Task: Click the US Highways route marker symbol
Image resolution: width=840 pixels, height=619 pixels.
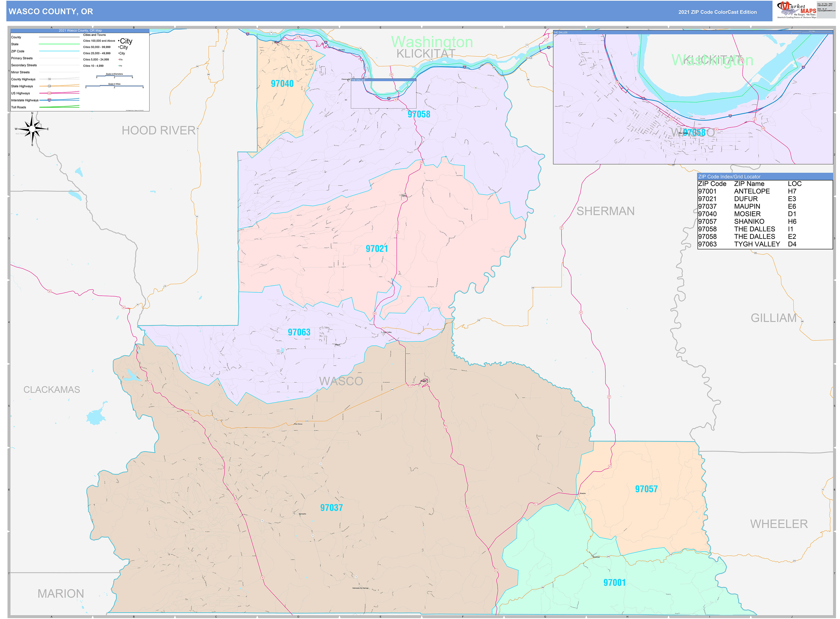Action: point(49,93)
